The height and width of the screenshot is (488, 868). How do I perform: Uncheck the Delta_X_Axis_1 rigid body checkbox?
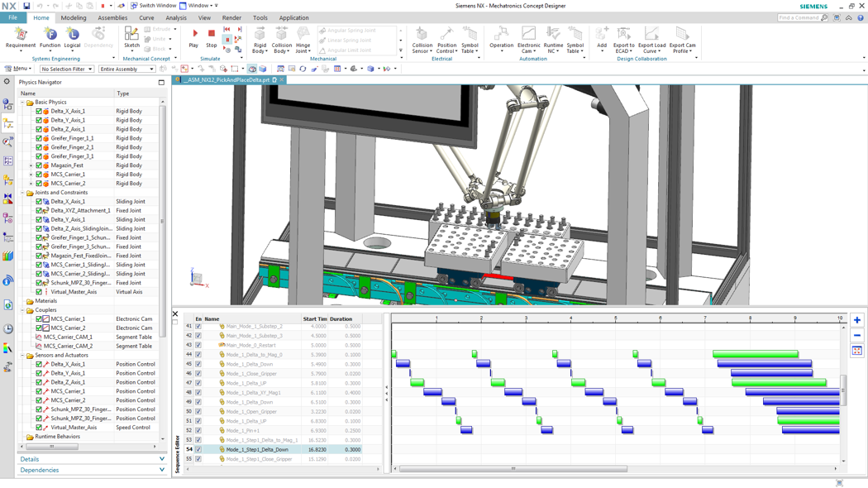pyautogui.click(x=39, y=111)
